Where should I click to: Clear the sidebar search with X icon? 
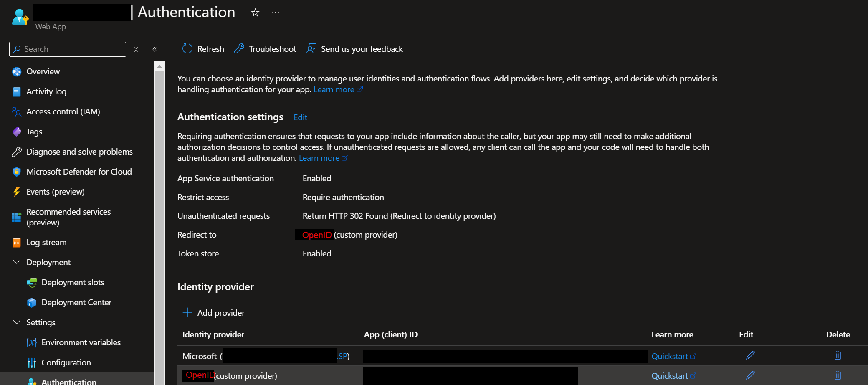(x=136, y=49)
